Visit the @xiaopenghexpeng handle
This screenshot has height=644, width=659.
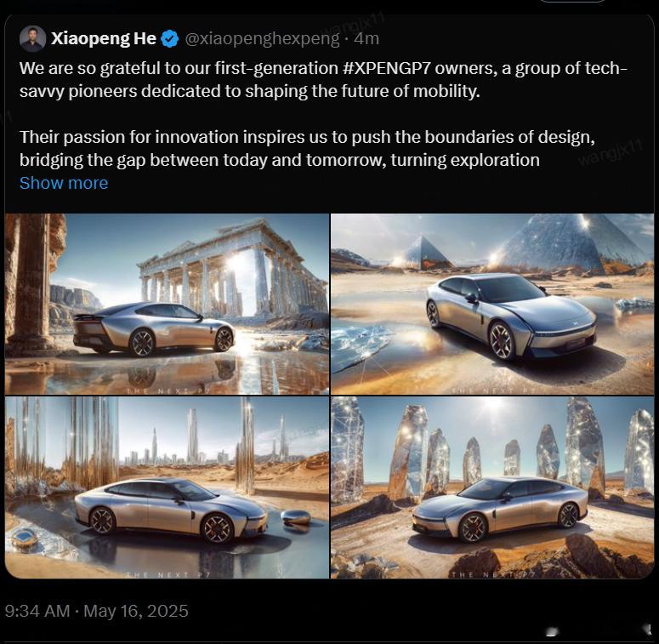click(x=262, y=38)
